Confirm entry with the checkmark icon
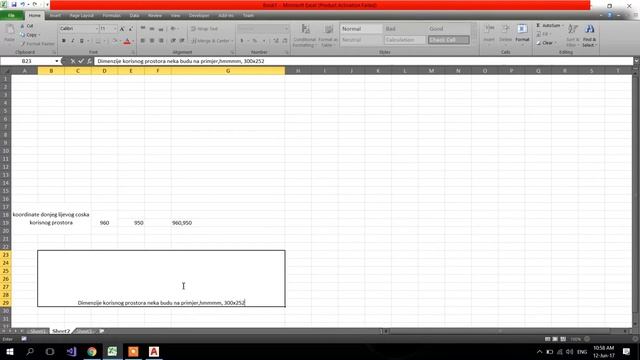 [81, 61]
